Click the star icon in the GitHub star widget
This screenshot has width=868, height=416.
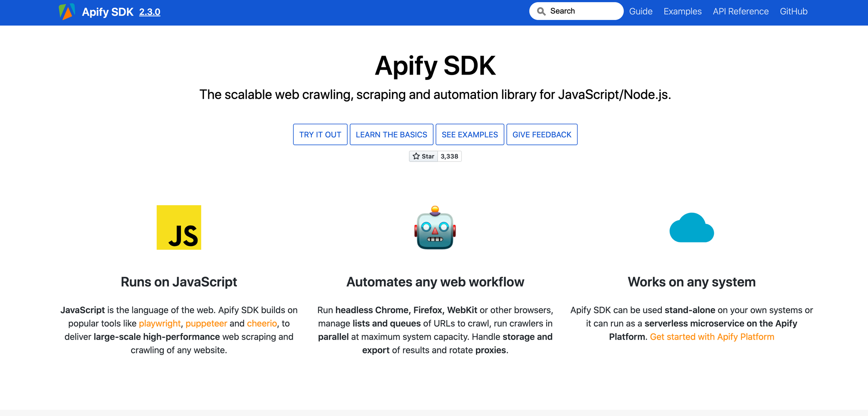[417, 156]
